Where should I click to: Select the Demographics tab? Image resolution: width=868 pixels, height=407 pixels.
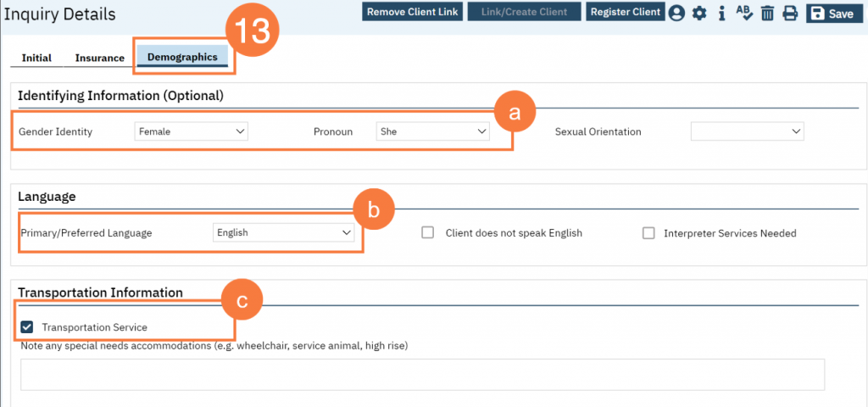pos(181,57)
